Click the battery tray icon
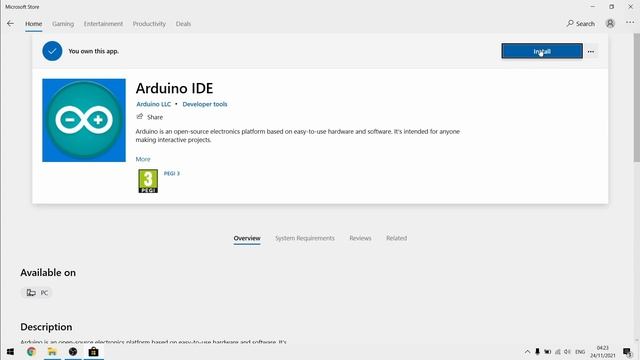640x360 pixels. (x=548, y=352)
